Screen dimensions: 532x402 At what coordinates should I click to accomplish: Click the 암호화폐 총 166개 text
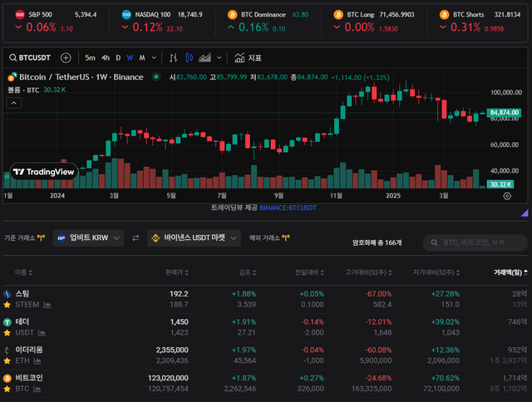coord(377,243)
